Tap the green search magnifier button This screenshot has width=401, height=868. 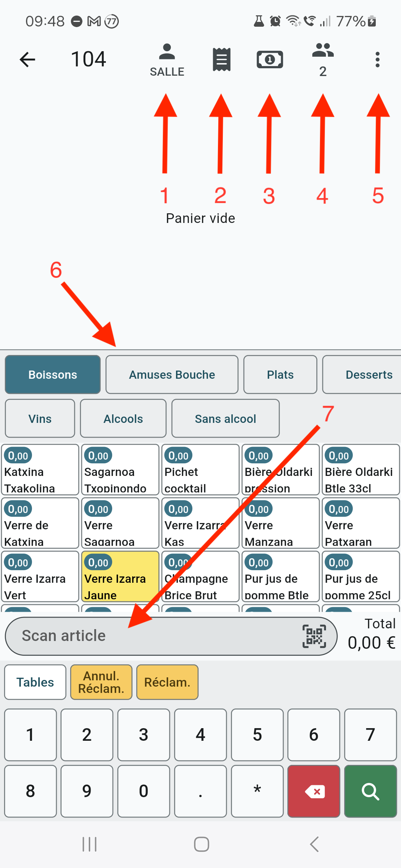[371, 791]
